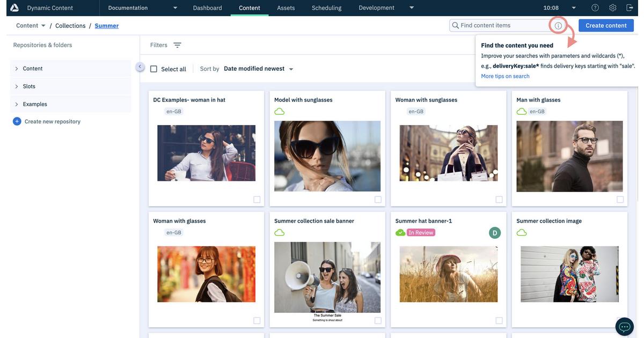Click cloud icon on Model with sunglasses
The width and height of the screenshot is (644, 338).
(280, 112)
